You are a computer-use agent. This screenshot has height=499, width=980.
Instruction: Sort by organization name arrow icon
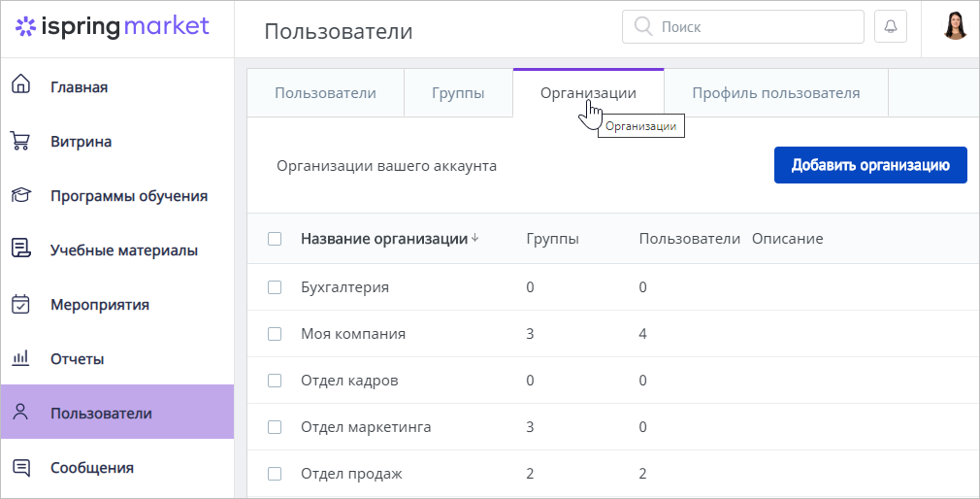(x=475, y=238)
